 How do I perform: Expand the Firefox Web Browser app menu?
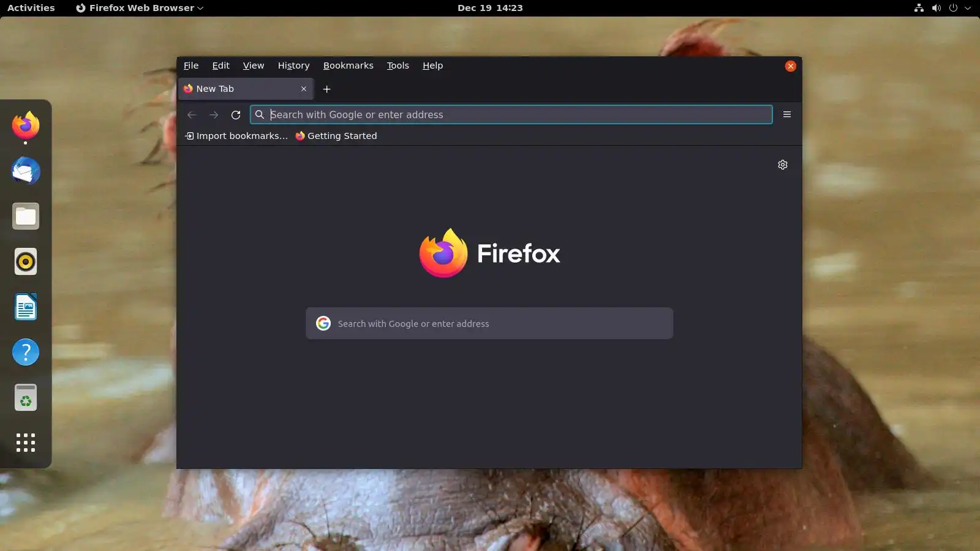[x=140, y=8]
